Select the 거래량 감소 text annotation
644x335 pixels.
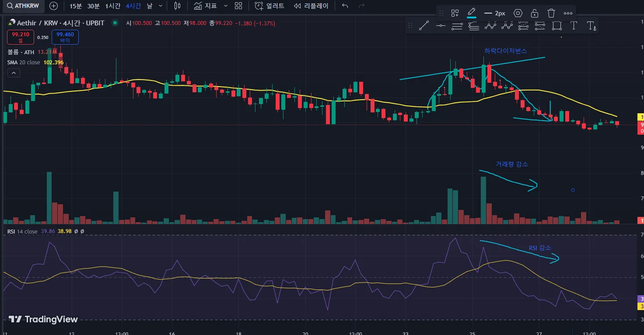(x=512, y=164)
